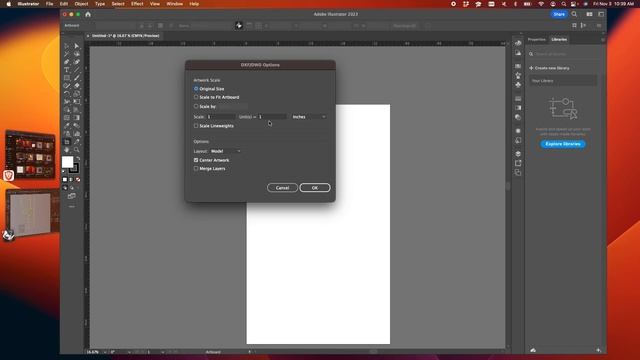Select the Artboard tool

67,142
